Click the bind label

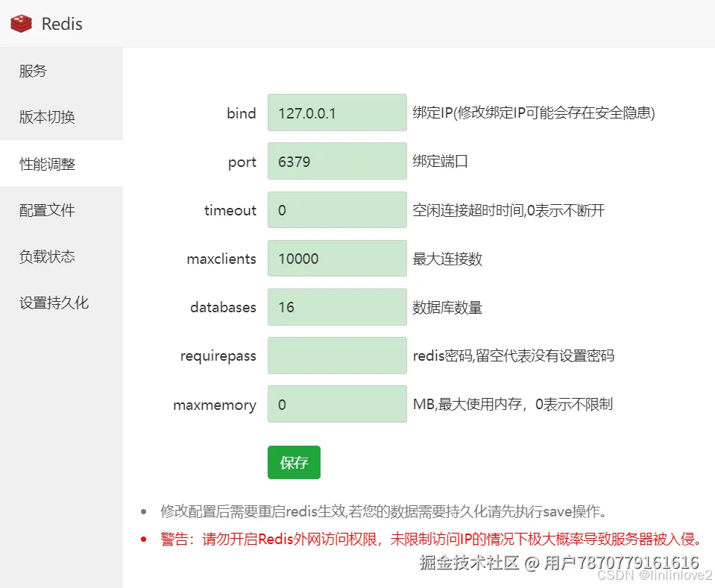pyautogui.click(x=242, y=113)
